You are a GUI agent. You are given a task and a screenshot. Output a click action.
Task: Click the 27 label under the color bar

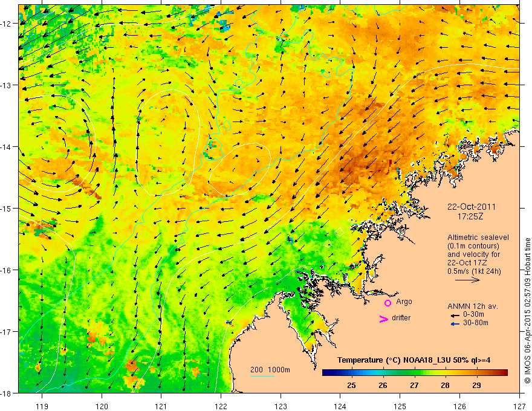(x=414, y=385)
